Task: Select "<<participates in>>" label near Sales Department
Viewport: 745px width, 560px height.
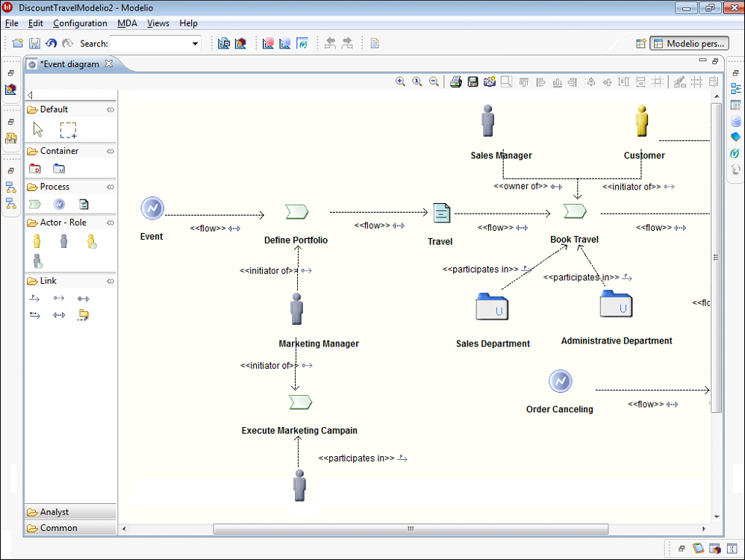Action: pyautogui.click(x=480, y=270)
